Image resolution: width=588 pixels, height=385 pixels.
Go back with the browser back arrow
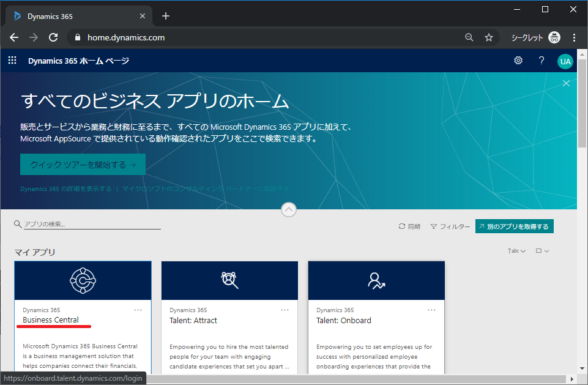pyautogui.click(x=14, y=37)
